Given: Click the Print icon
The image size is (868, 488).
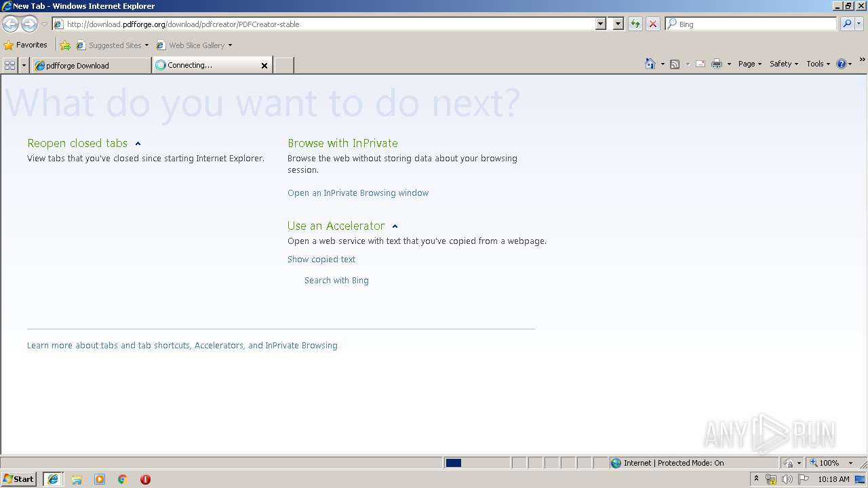Looking at the screenshot, I should click(717, 64).
